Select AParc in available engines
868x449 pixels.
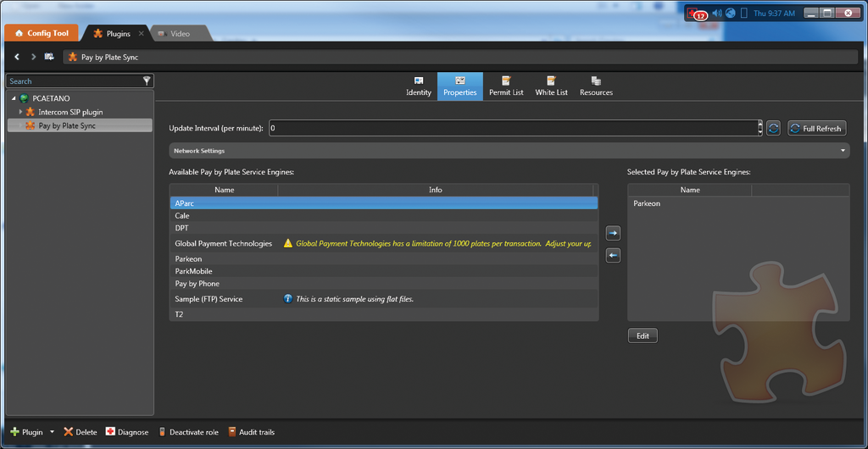384,203
